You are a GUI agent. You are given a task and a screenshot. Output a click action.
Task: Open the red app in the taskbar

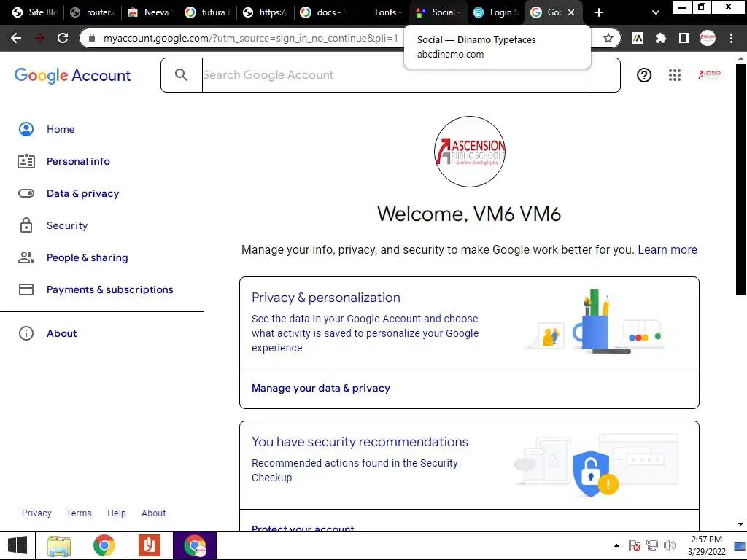[x=150, y=545]
